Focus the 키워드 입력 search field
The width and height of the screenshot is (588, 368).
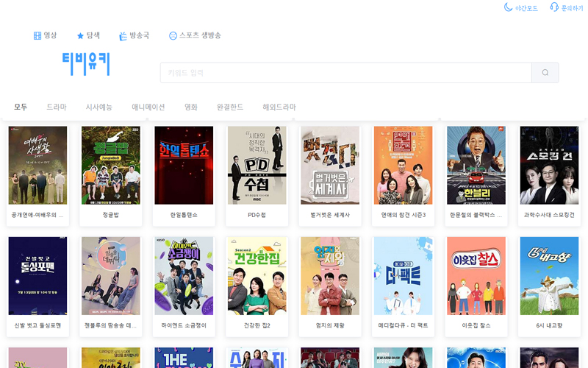pyautogui.click(x=345, y=72)
